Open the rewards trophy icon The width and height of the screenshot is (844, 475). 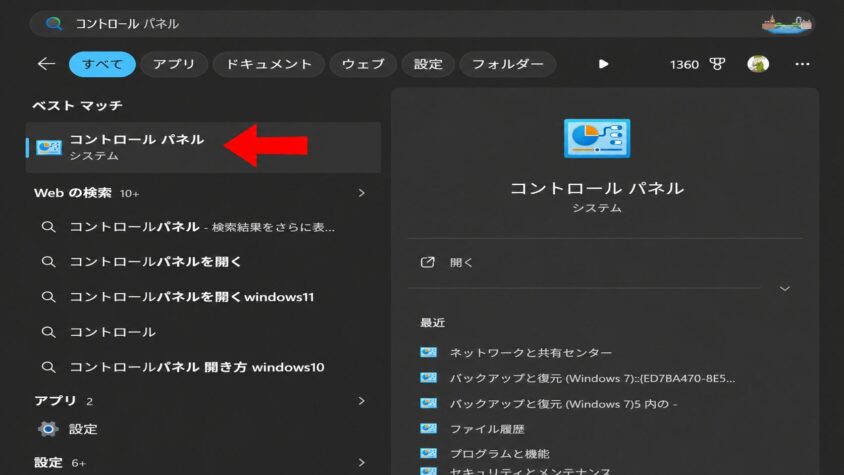(x=717, y=64)
